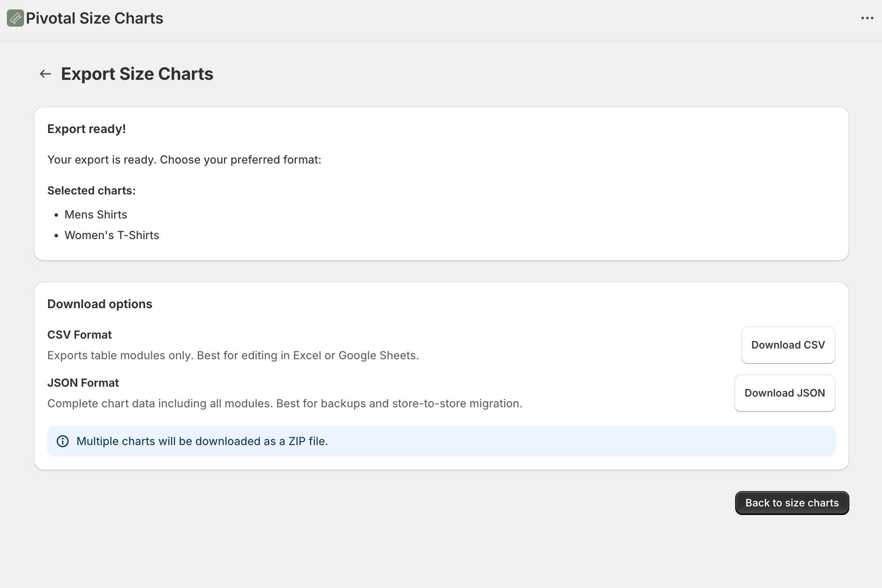882x588 pixels.
Task: Return using Back to size charts
Action: [x=791, y=503]
